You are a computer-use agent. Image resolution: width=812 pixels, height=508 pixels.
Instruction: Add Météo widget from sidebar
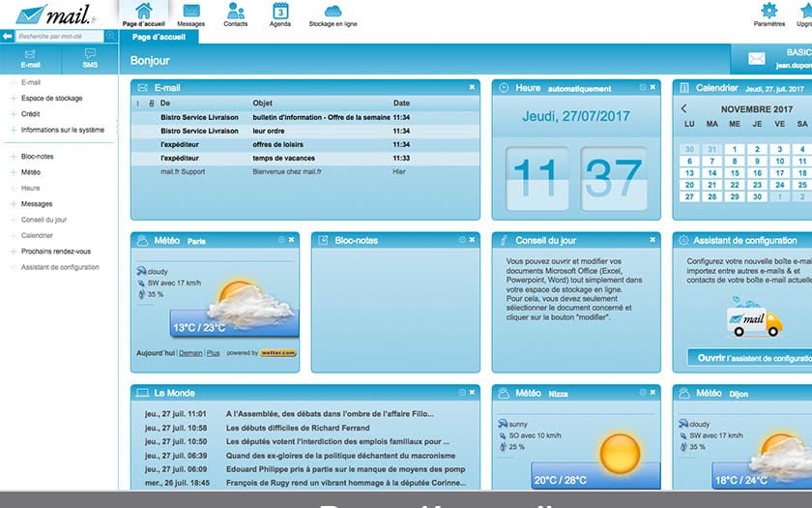pos(14,172)
